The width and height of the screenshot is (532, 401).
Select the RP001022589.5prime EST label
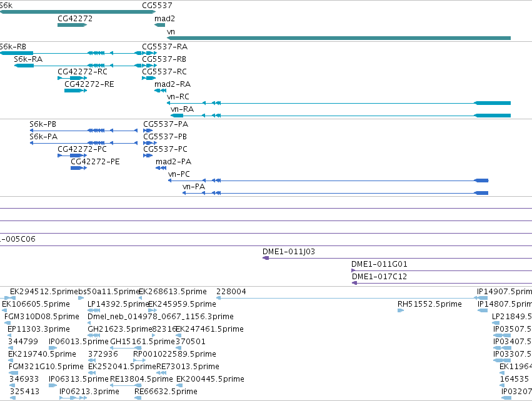pyautogui.click(x=175, y=354)
